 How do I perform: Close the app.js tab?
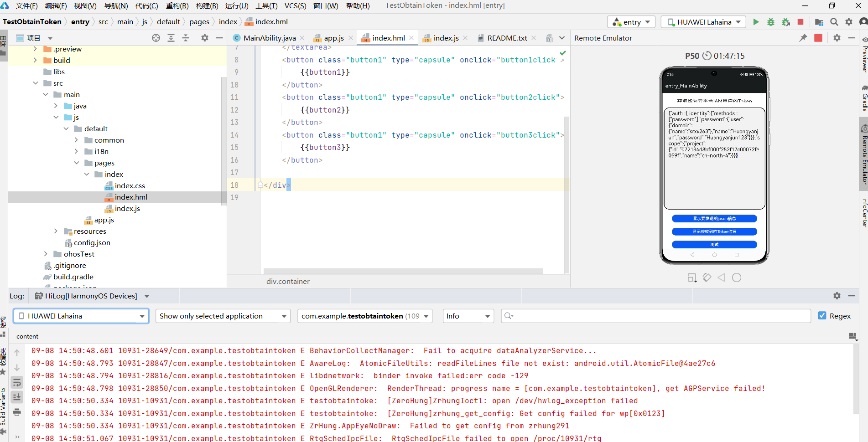coord(351,38)
